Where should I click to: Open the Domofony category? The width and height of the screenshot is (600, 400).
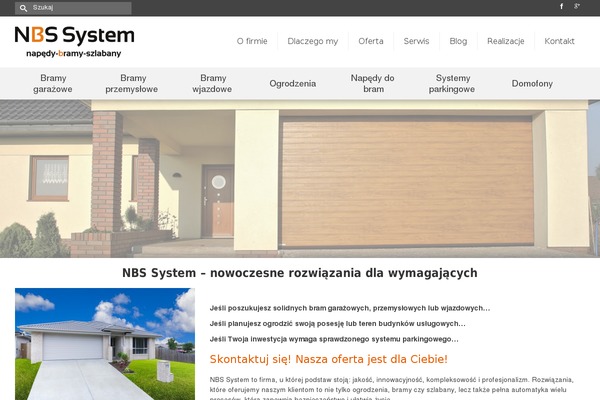click(532, 84)
